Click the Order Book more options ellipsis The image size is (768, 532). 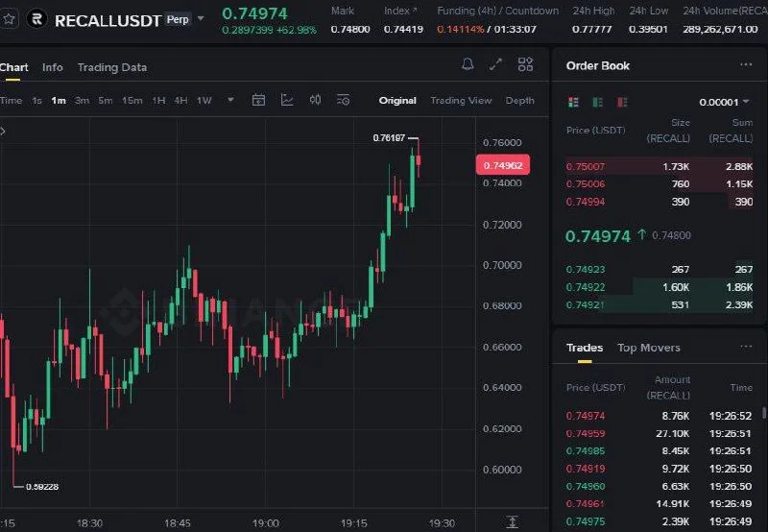pos(746,64)
